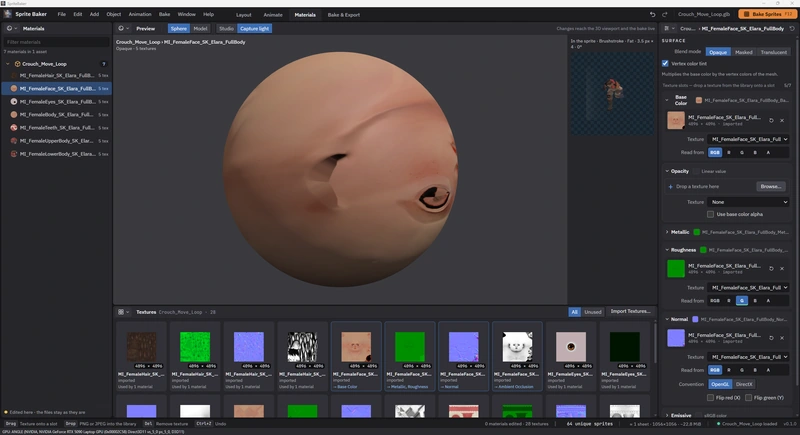Click MI_FemaleEyes material sphere icon
Image resolution: width=800 pixels, height=435 pixels.
click(x=14, y=101)
